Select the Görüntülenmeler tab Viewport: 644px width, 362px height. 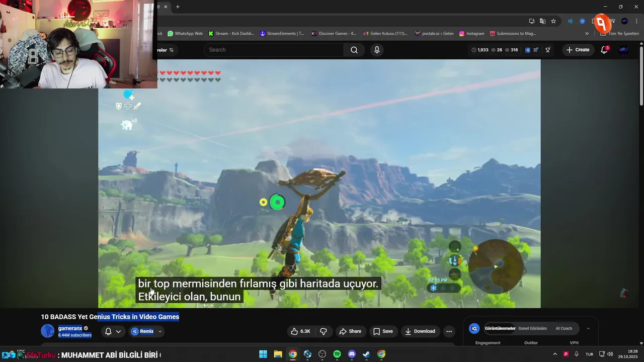tap(500, 328)
